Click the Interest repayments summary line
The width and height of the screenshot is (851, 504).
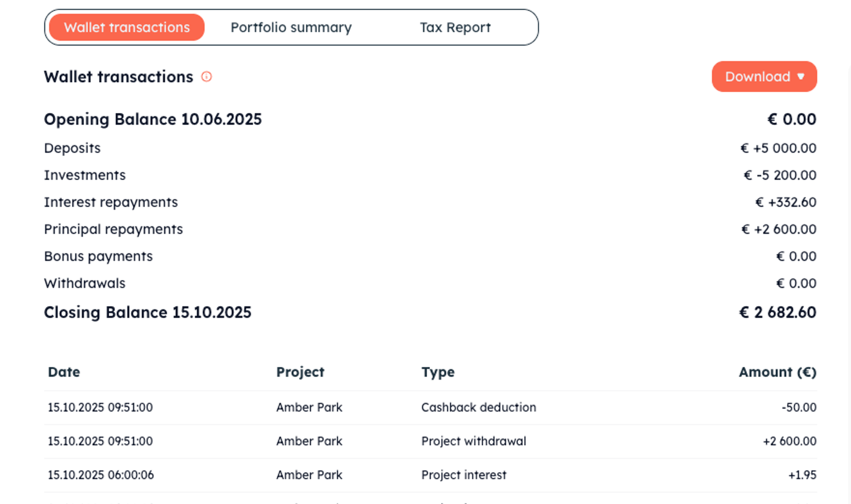coord(111,202)
